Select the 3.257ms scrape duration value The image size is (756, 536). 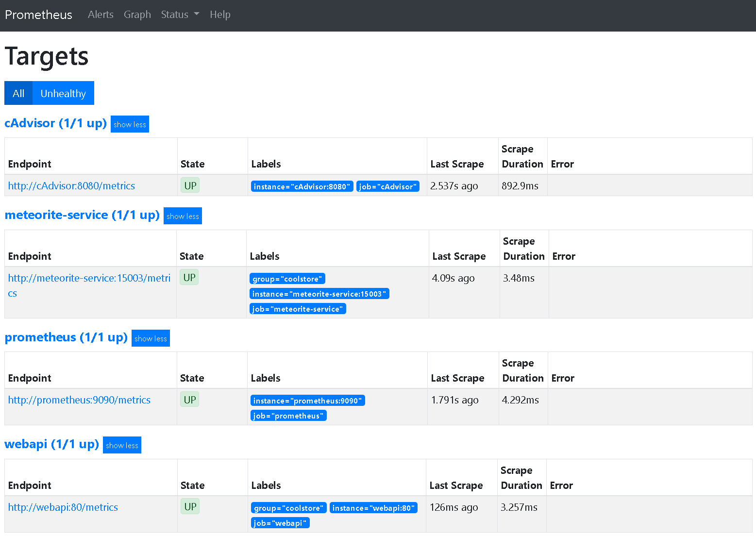click(519, 507)
